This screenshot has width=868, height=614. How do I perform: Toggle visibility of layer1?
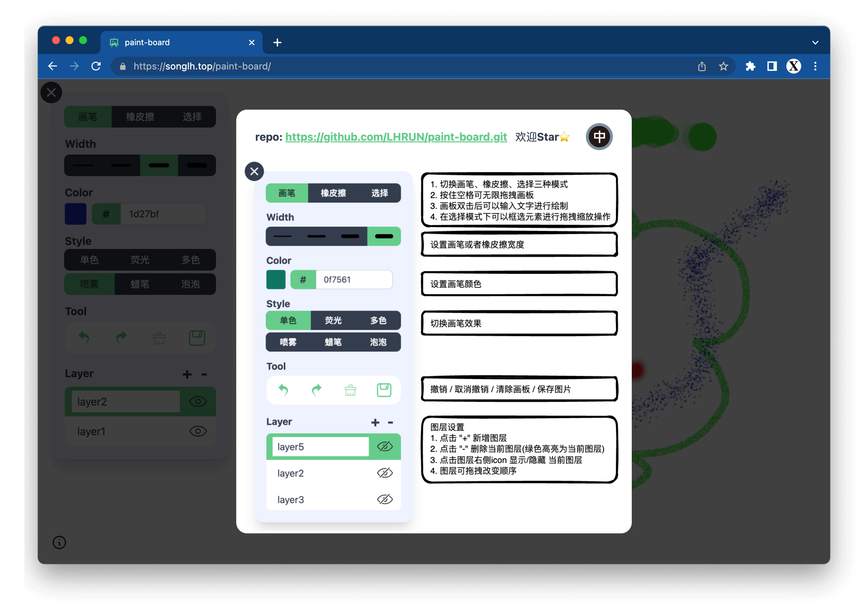pos(198,431)
